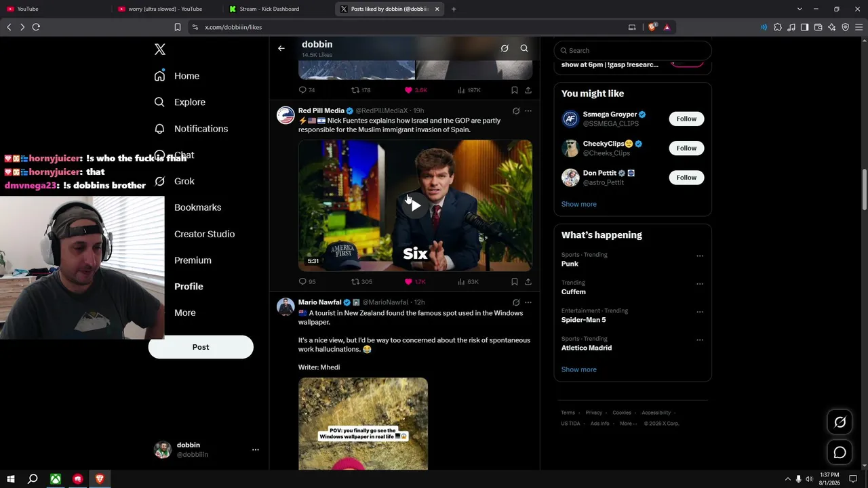Open floating Grok button
This screenshot has height=488, width=868.
840,422
